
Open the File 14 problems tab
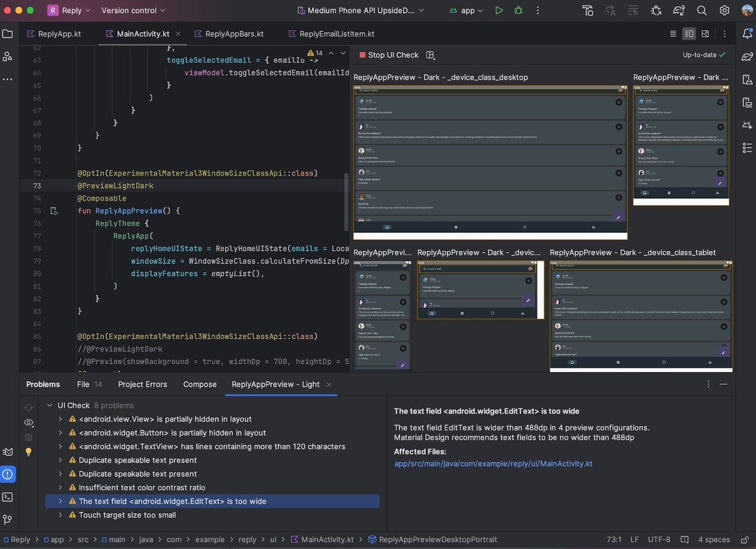pos(89,384)
